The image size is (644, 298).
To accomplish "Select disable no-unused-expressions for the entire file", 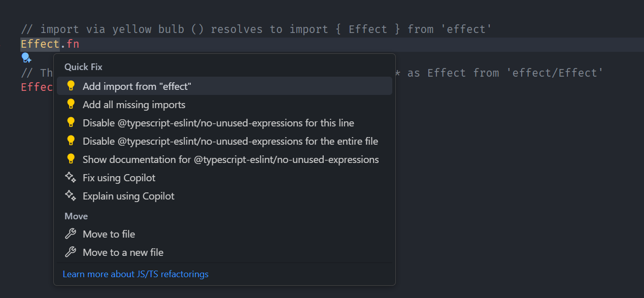I will pyautogui.click(x=230, y=141).
